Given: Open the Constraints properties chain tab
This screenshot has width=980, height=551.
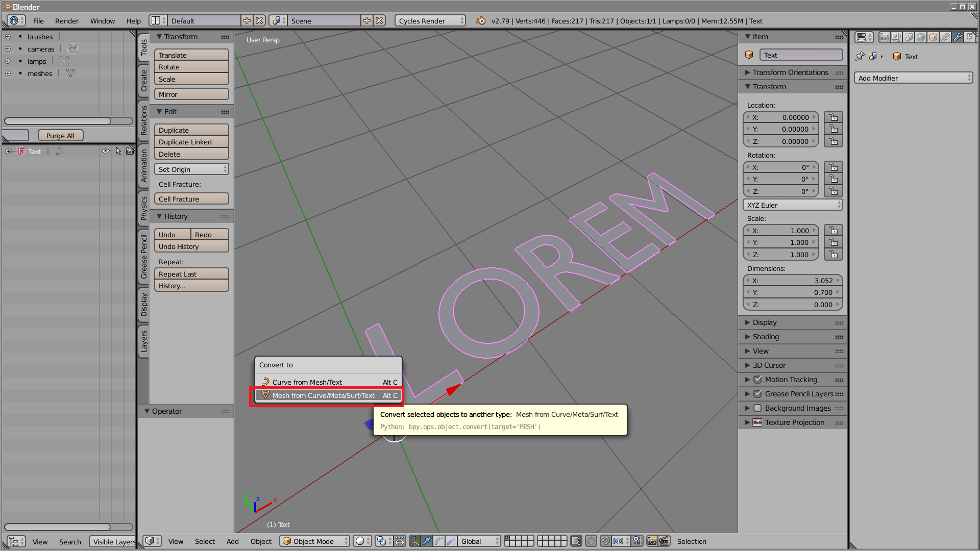Looking at the screenshot, I should coord(945,37).
